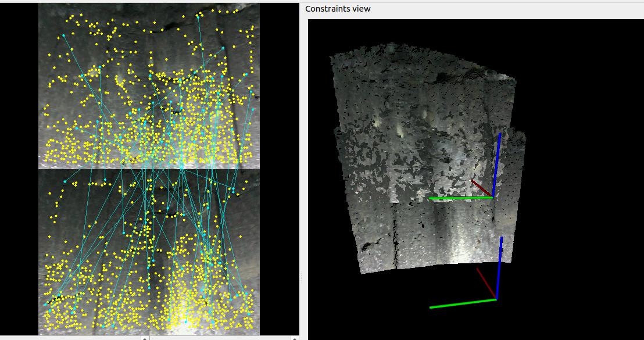The height and width of the screenshot is (340, 644).
Task: Click the upper dark red axis line
Action: pos(481,188)
